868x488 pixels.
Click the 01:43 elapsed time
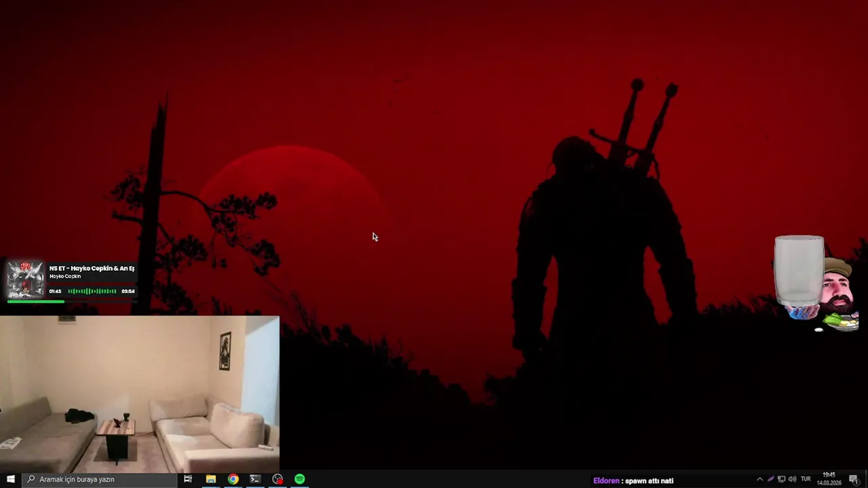(x=55, y=291)
